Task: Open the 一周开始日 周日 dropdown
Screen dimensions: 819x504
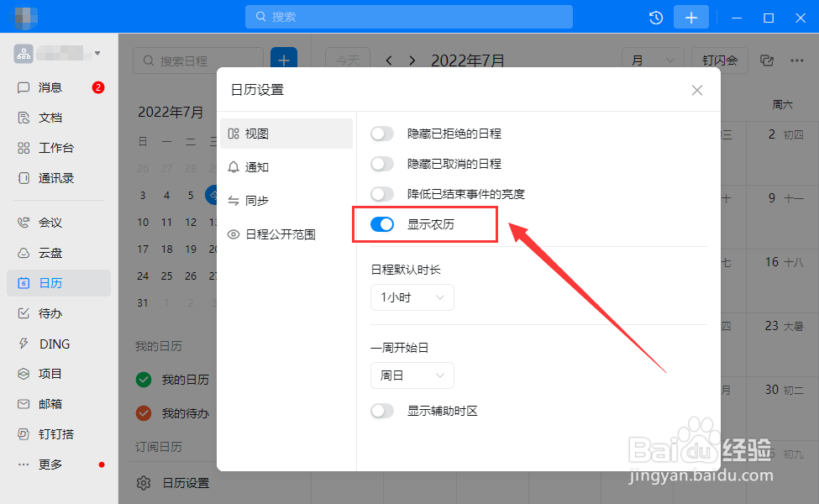Action: (x=412, y=375)
